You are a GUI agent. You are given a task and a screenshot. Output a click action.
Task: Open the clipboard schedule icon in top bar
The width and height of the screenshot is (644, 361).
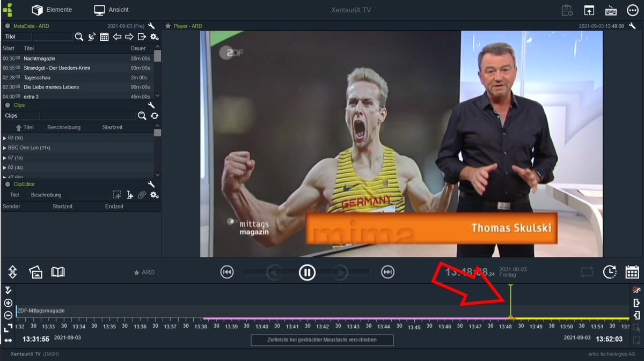pos(567,10)
